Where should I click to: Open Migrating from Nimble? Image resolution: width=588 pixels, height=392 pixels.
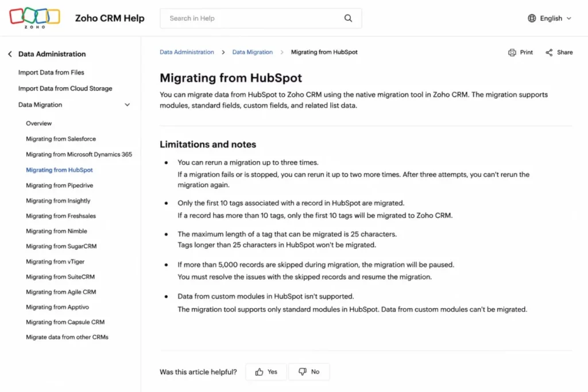[56, 231]
